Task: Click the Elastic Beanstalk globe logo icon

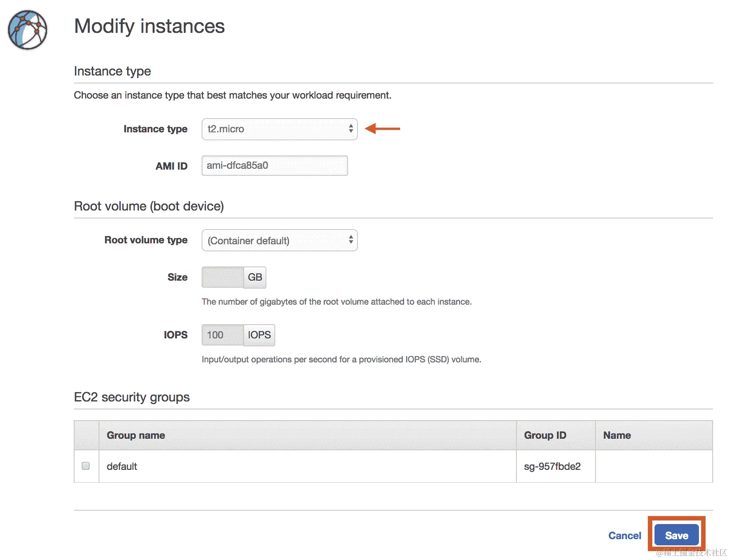Action: point(28,30)
